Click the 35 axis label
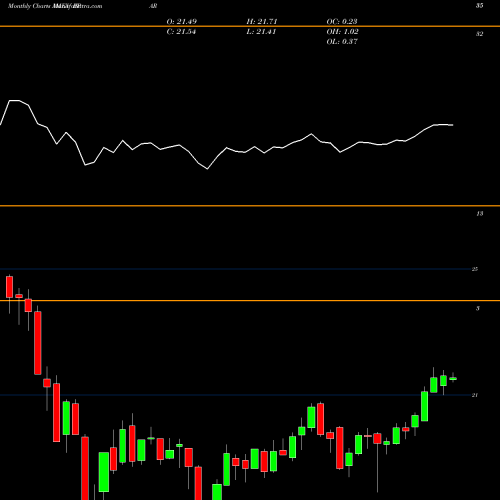Viewport: 500px width, 500px height. click(x=479, y=6)
